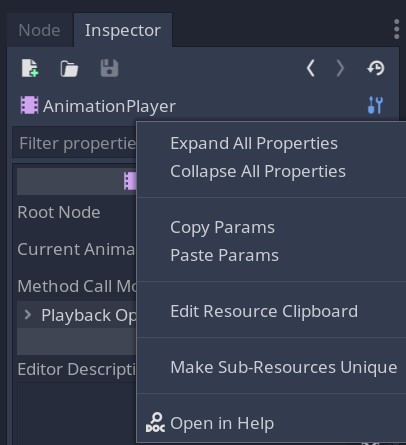Select Copy Params from the menu
Image resolution: width=406 pixels, height=445 pixels.
pos(223,228)
